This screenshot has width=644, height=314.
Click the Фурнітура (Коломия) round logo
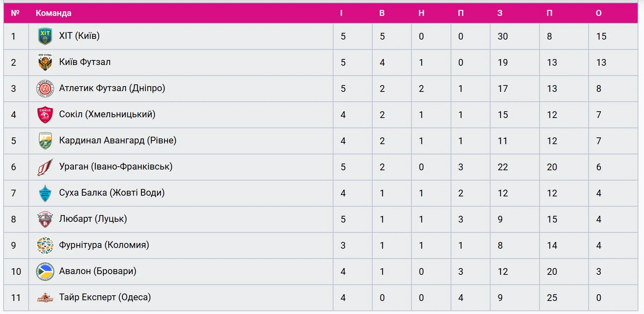(45, 245)
